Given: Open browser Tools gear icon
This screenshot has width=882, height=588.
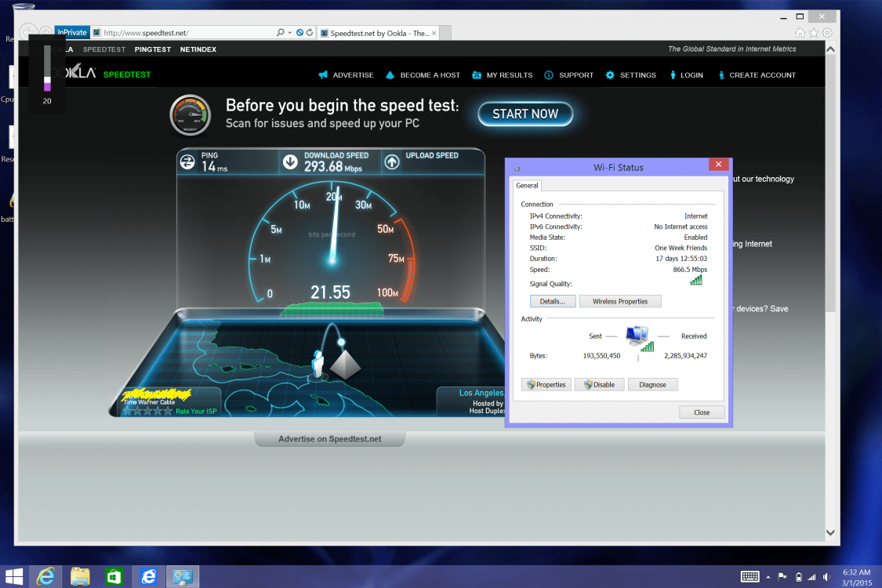Looking at the screenshot, I should [x=827, y=33].
